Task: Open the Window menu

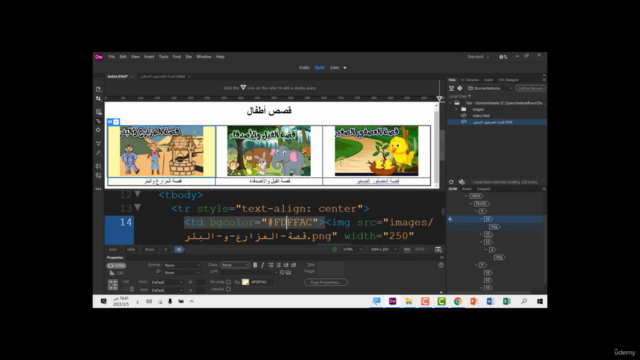Action: point(204,57)
